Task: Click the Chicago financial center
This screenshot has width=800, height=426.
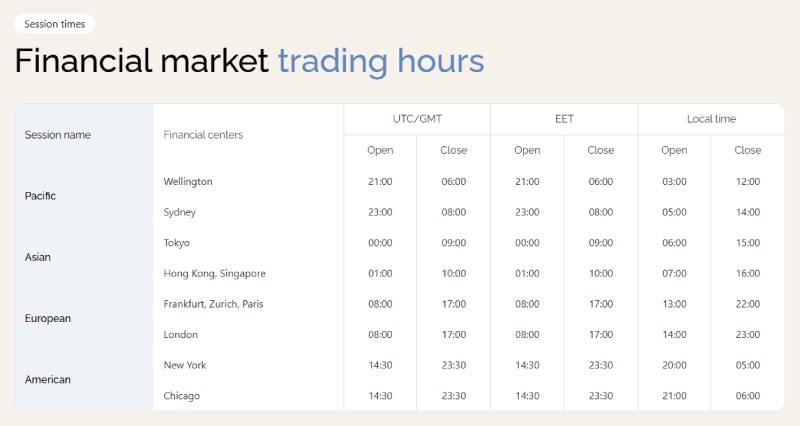Action: [182, 396]
